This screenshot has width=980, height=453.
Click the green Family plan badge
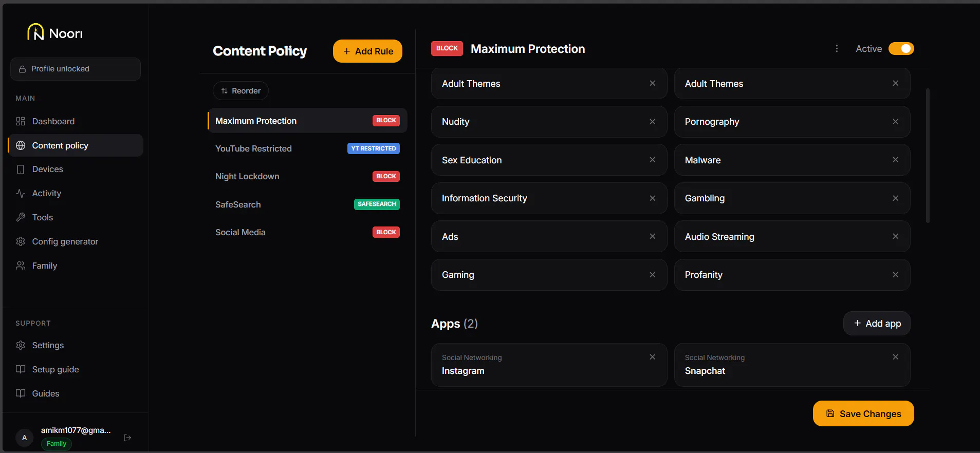point(57,444)
